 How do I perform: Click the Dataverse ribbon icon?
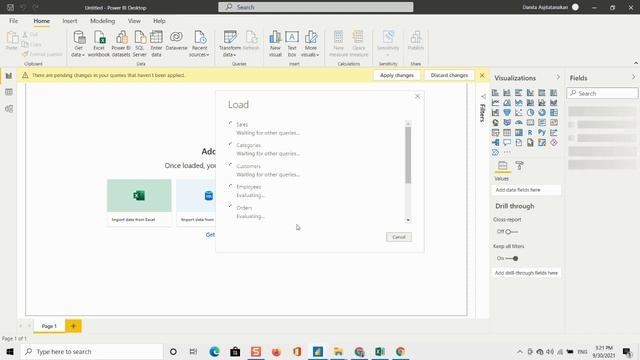176,41
